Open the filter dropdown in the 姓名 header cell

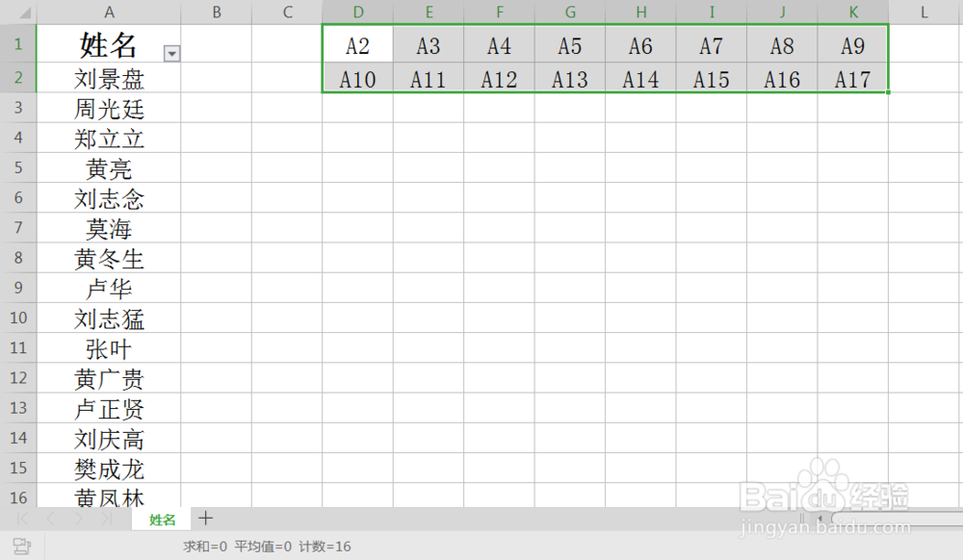point(172,54)
